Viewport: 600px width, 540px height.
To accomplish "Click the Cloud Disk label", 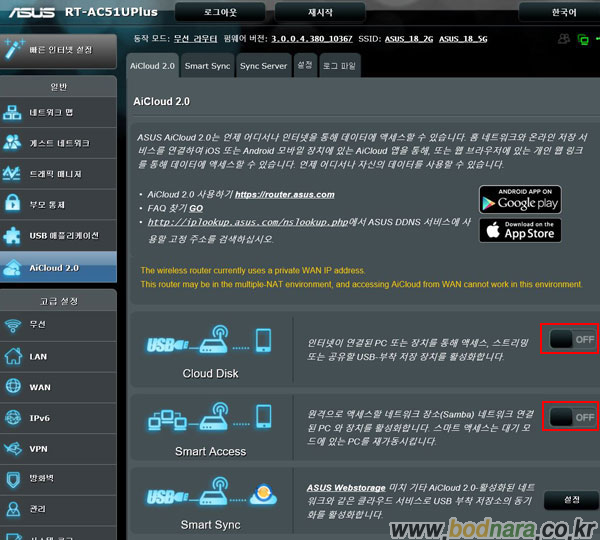I will [210, 373].
